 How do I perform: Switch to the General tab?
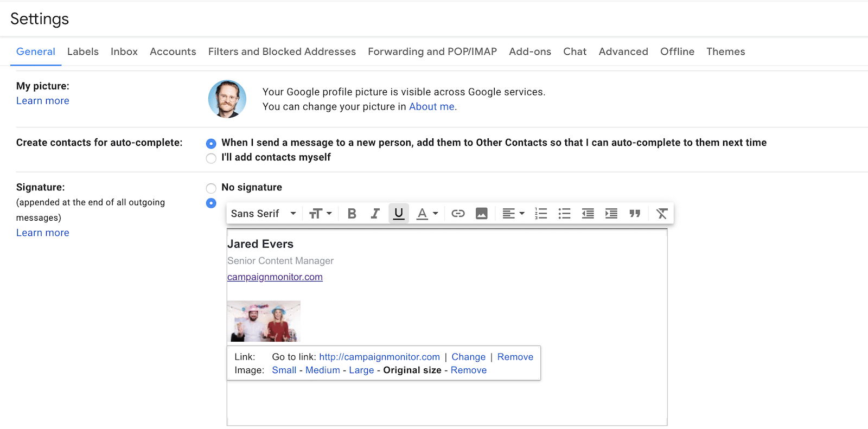tap(36, 52)
